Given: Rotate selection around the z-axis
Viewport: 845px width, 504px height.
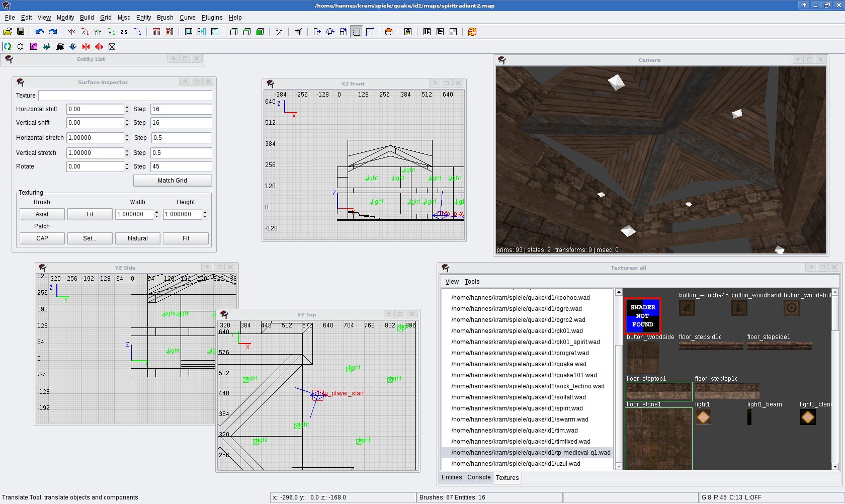Looking at the screenshot, I should tap(137, 32).
